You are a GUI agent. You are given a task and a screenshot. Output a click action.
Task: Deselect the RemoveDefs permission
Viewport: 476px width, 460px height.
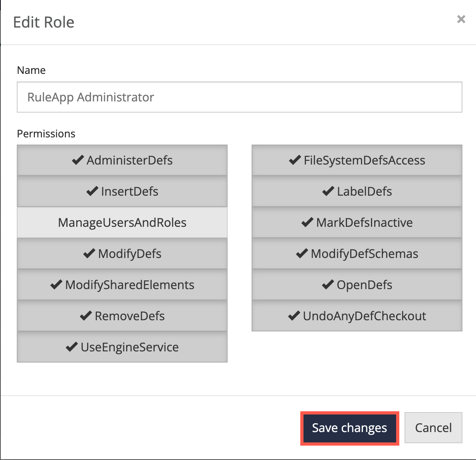122,316
